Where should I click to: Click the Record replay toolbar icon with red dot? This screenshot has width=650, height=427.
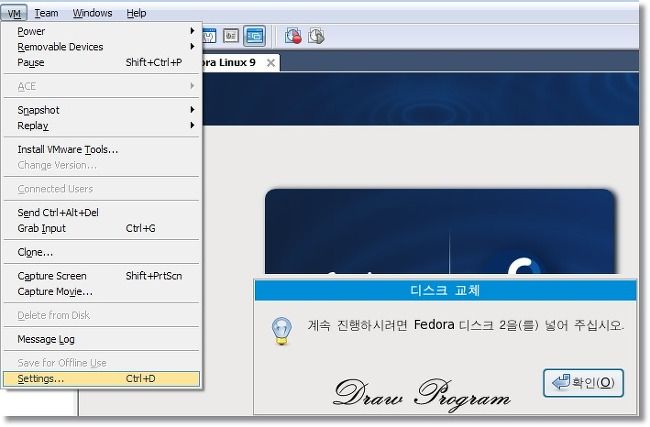click(x=293, y=36)
